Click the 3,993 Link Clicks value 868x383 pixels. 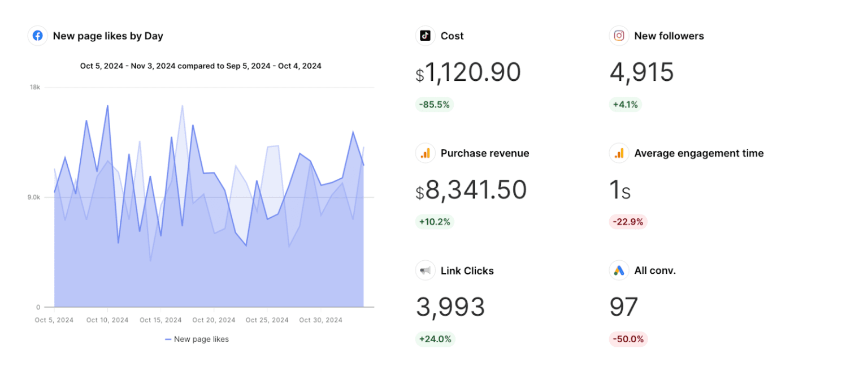[x=450, y=306]
